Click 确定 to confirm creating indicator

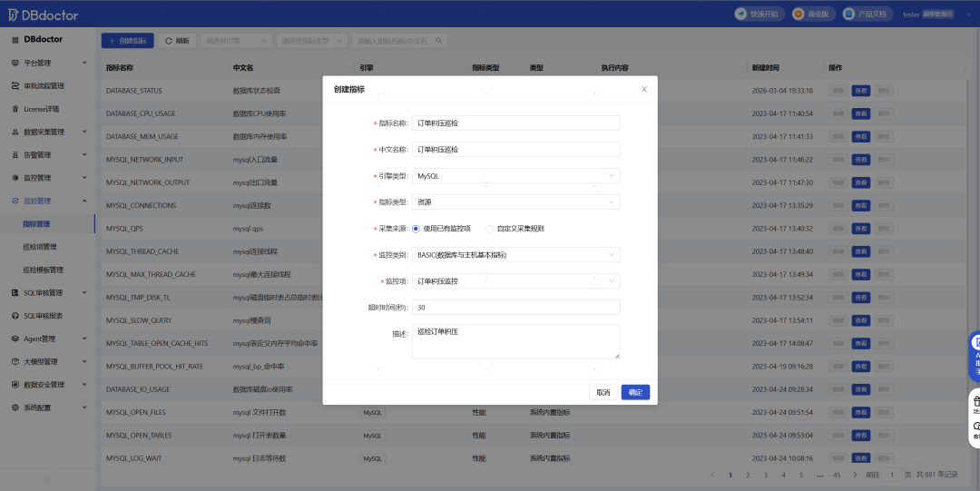[x=635, y=392]
